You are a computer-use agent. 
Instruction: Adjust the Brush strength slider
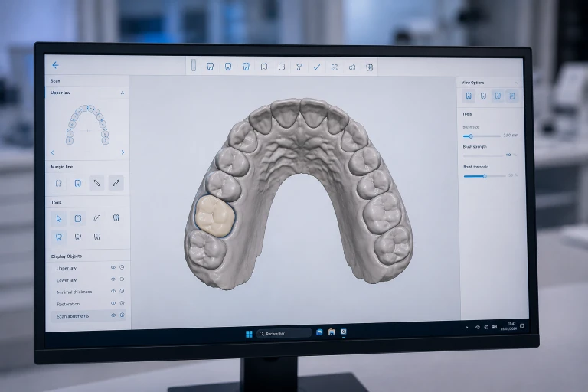click(x=482, y=155)
